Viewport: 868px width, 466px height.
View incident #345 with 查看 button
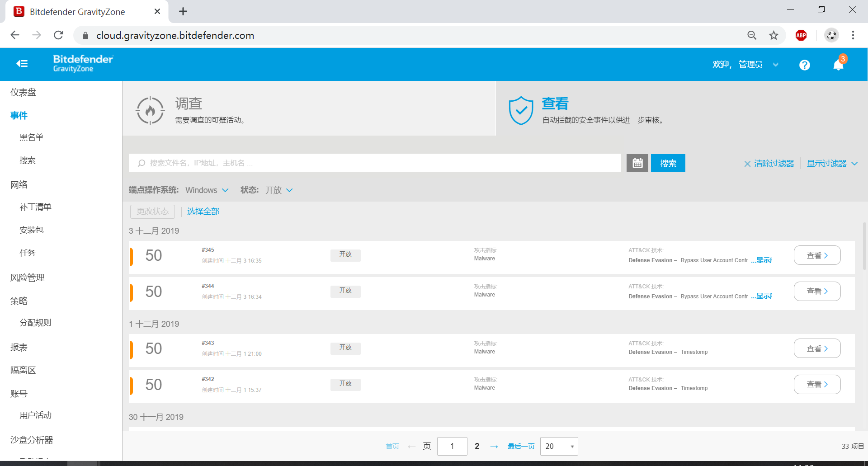(x=817, y=255)
